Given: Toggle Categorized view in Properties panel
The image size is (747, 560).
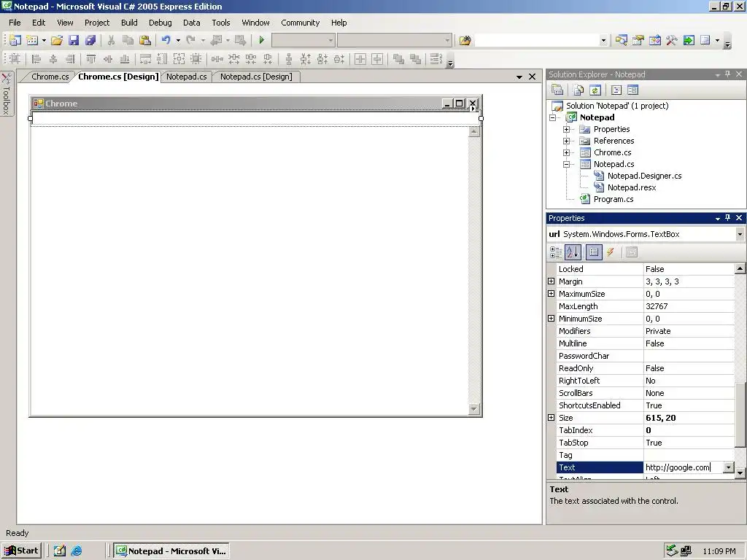Looking at the screenshot, I should pos(556,252).
